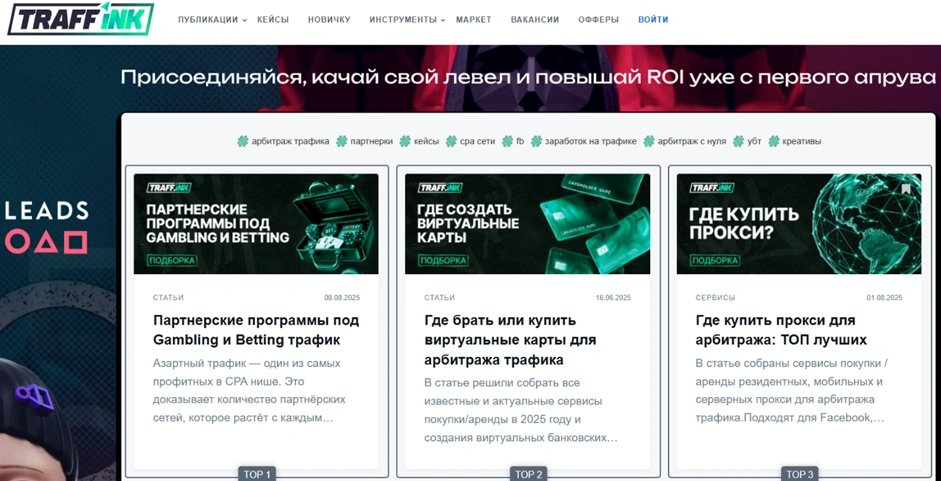941x481 pixels.
Task: Expand the 'Публикации' dropdown menu
Action: [x=211, y=20]
